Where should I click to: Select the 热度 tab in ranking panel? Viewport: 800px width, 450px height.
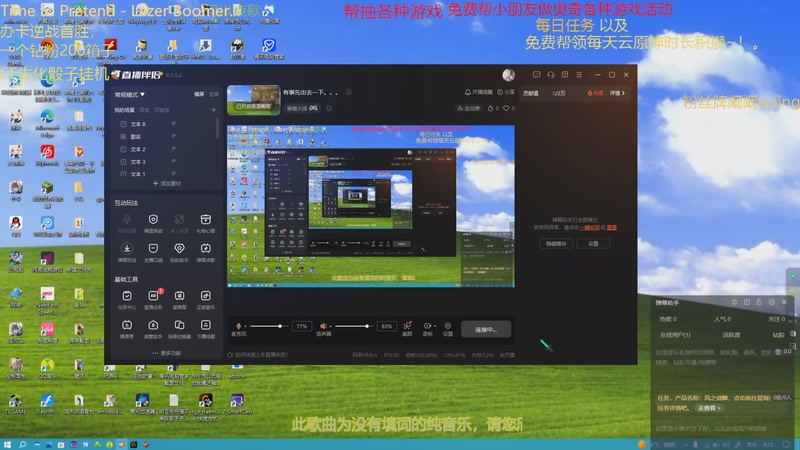click(596, 93)
